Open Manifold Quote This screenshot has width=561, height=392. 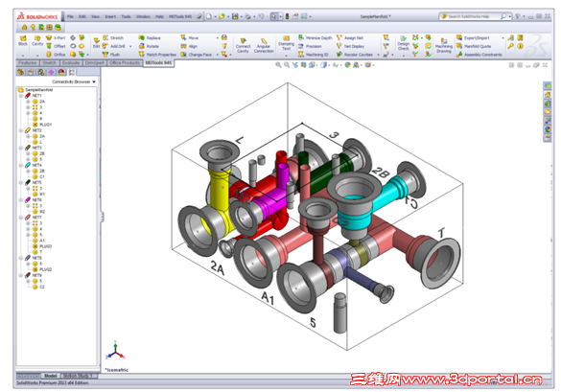474,46
